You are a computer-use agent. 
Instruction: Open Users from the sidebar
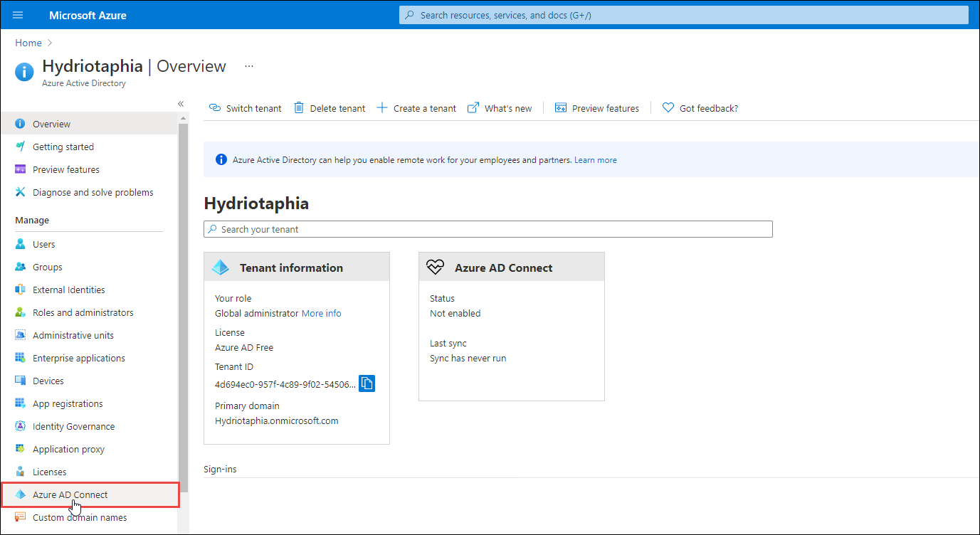[43, 244]
